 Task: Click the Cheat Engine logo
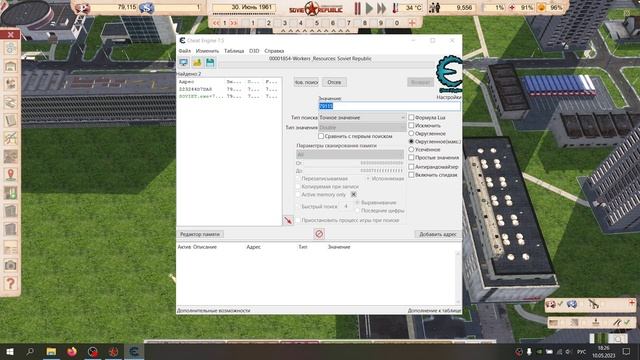click(x=449, y=74)
